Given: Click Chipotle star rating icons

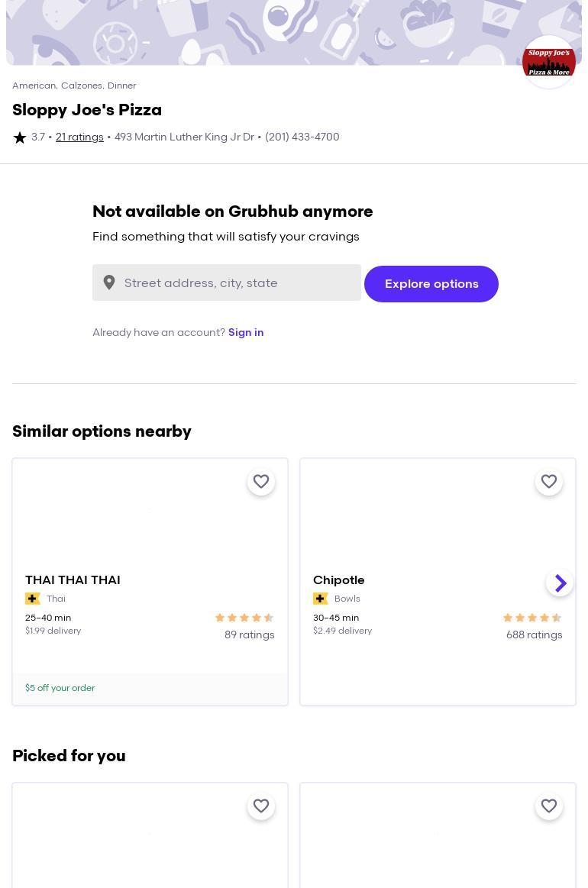Looking at the screenshot, I should (532, 618).
